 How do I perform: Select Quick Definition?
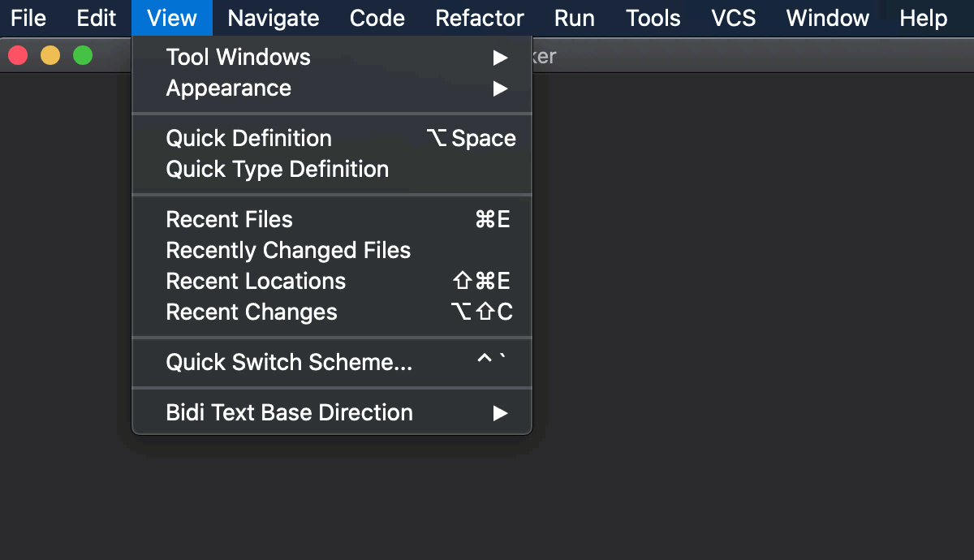(248, 138)
